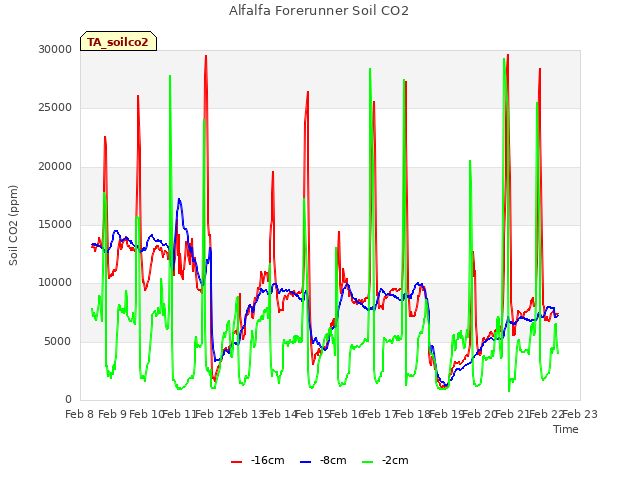This screenshot has height=480, width=640.
Task: Click the Time axis label
Action: pos(566,429)
